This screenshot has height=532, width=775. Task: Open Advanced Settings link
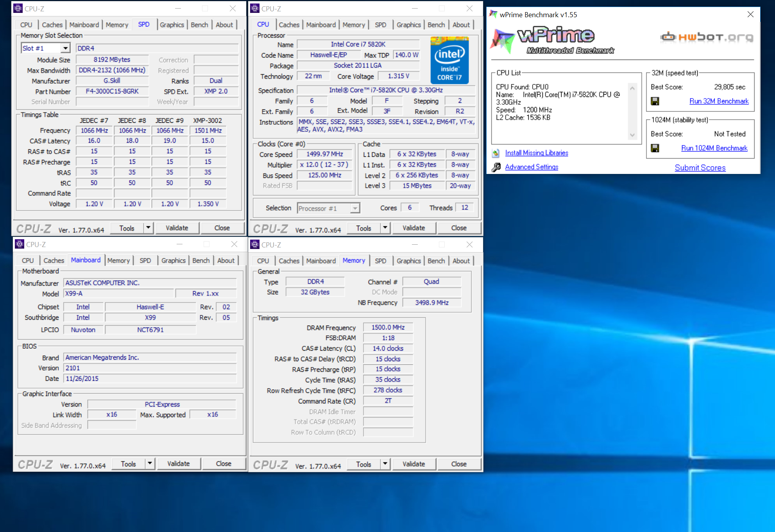(x=532, y=167)
